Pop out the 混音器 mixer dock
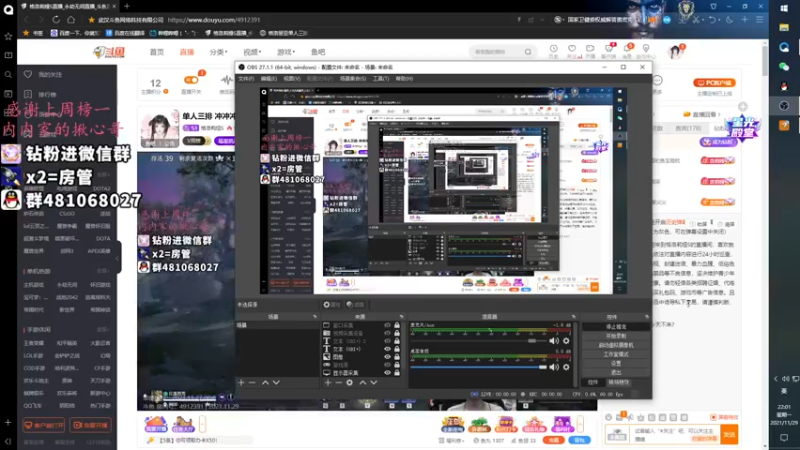The height and width of the screenshot is (450, 800). click(574, 317)
